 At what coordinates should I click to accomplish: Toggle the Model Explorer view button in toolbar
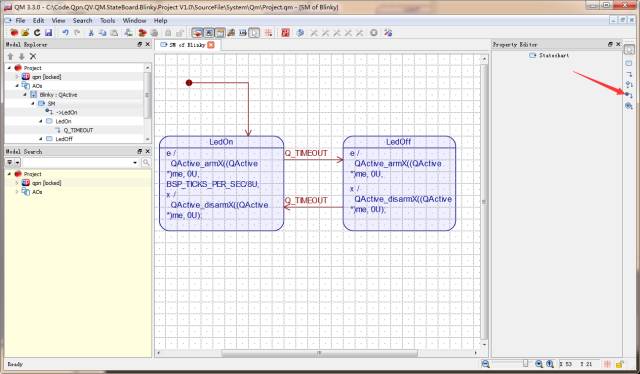198,33
